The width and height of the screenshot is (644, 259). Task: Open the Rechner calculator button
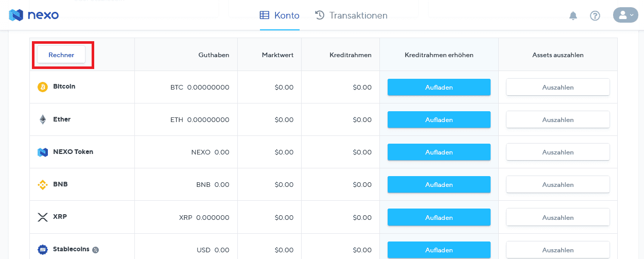(x=61, y=55)
